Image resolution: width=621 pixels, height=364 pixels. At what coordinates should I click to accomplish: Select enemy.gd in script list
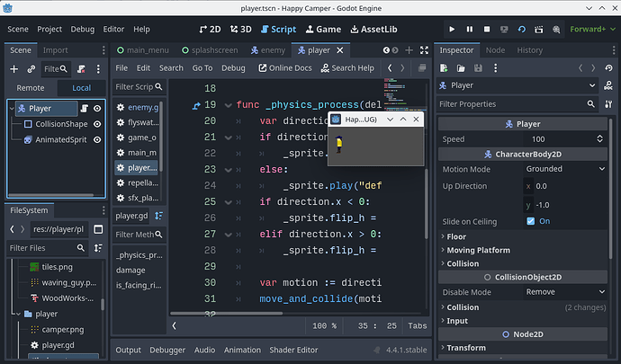tap(138, 107)
